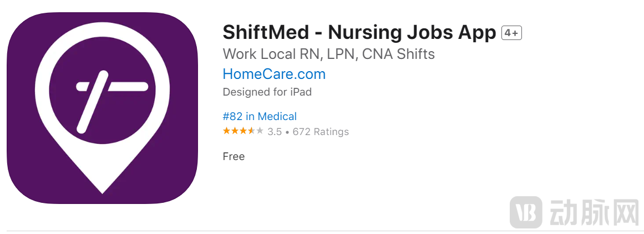Click the 4+ age rating badge

[x=511, y=33]
